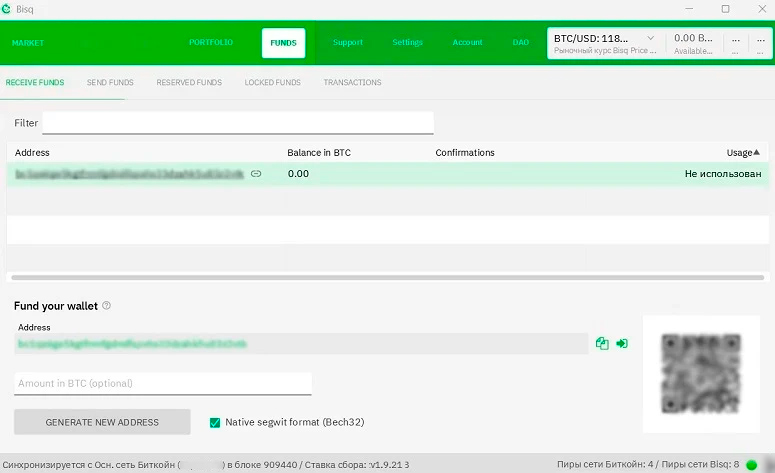
Task: Click the green network status indicator
Action: 752,465
